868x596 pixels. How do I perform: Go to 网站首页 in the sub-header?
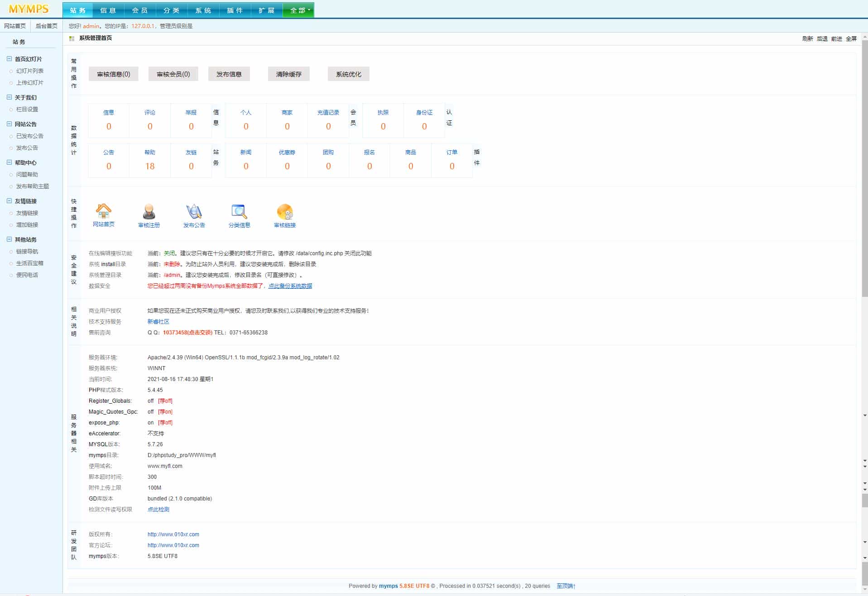point(15,26)
